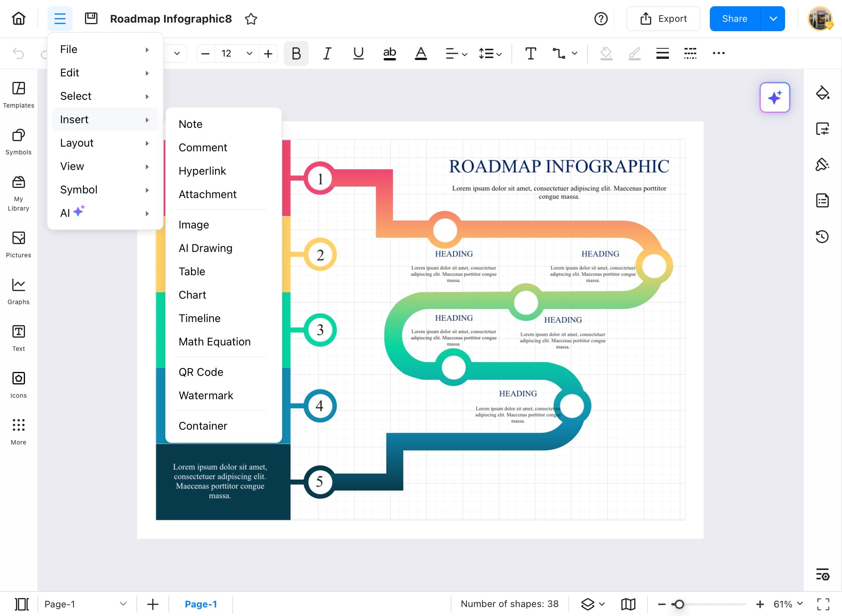
Task: Select the connector tool icon
Action: 559,53
